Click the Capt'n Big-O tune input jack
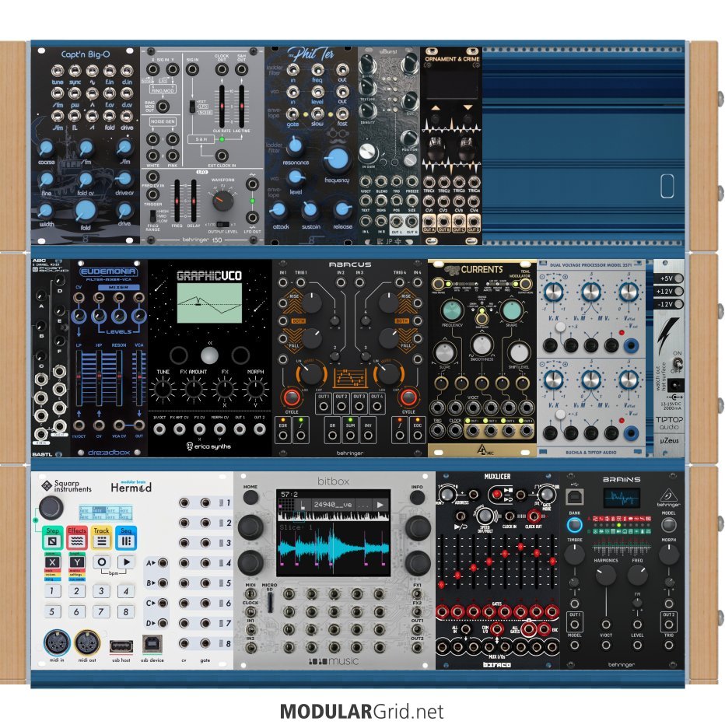The width and height of the screenshot is (725, 728). 58,71
